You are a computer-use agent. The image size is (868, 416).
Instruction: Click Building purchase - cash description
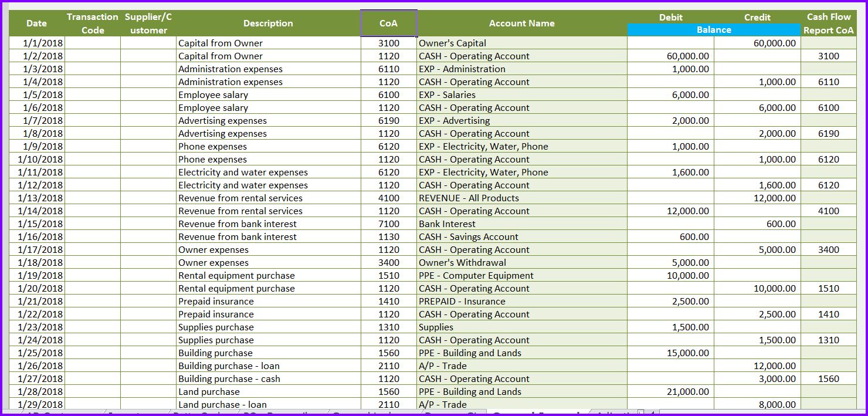(268, 378)
